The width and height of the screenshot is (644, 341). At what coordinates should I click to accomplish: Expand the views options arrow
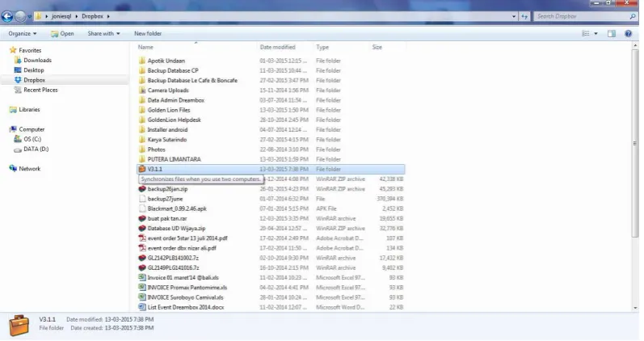click(596, 34)
